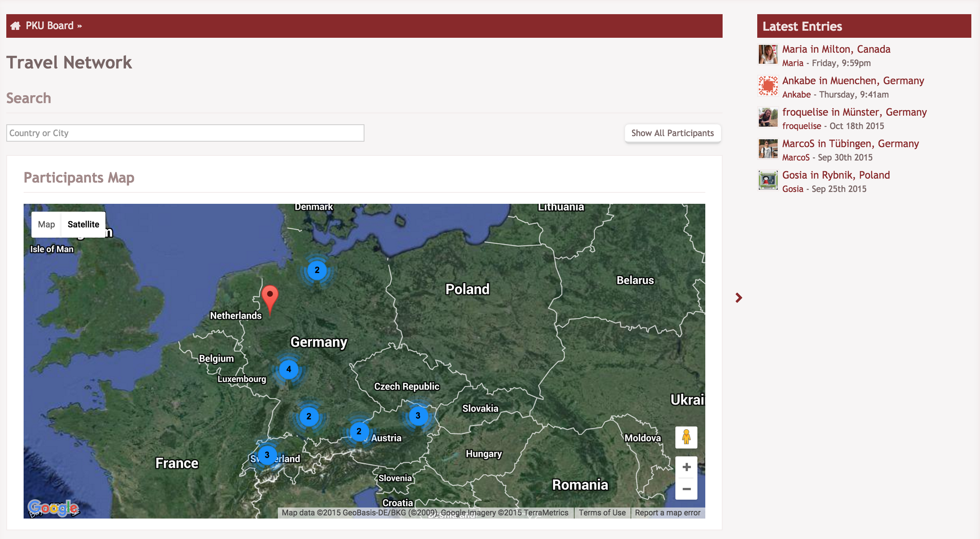Open the PKU Board breadcrumb link
Image resolution: width=980 pixels, height=539 pixels.
50,26
